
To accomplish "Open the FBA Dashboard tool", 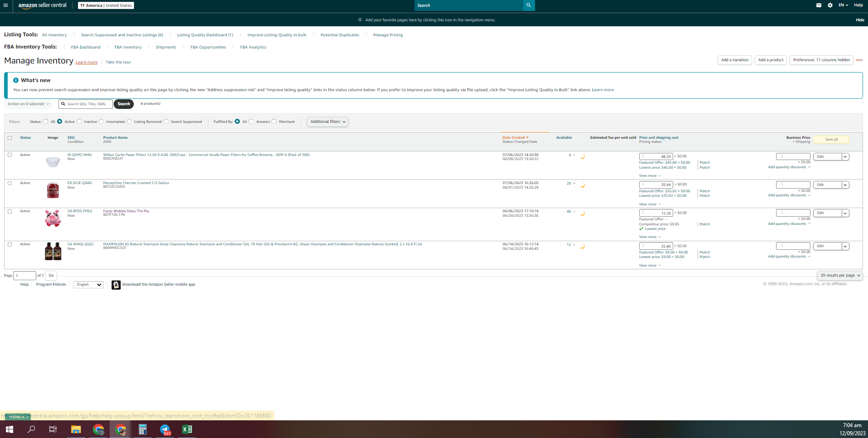I will pyautogui.click(x=86, y=47).
